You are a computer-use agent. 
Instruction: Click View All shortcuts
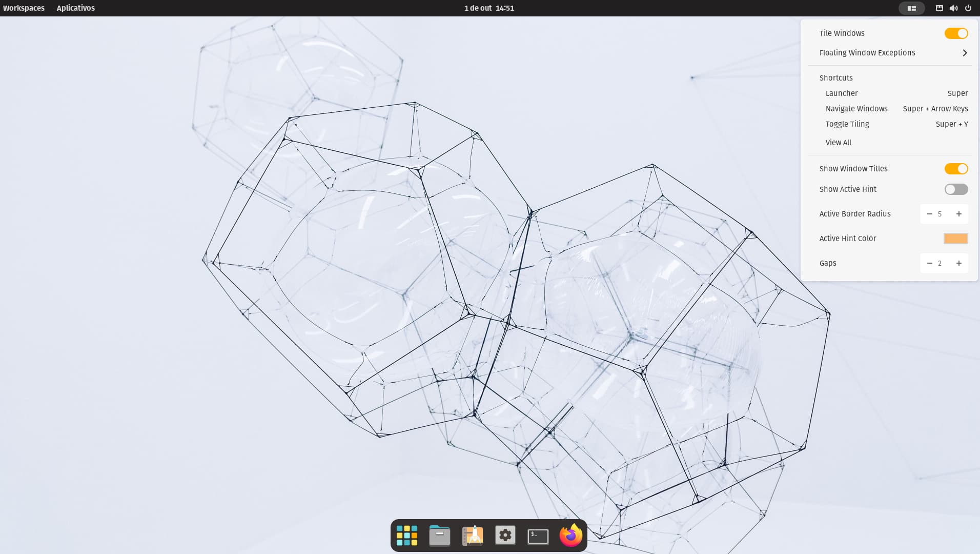[x=838, y=143]
